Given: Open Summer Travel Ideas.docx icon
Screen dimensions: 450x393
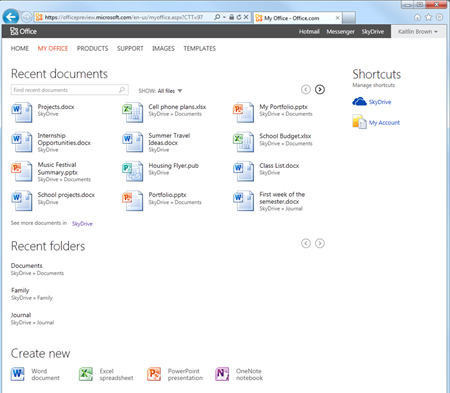Looking at the screenshot, I should (133, 142).
